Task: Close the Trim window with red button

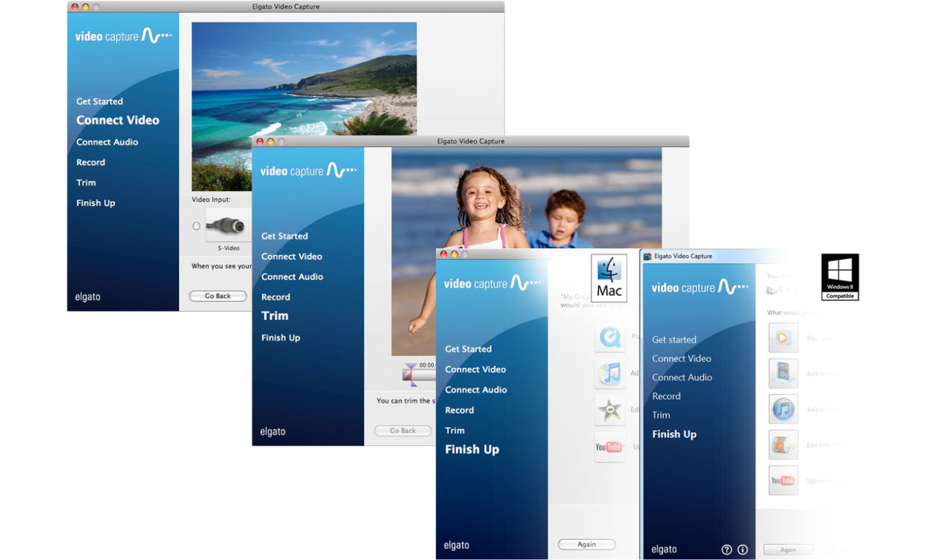Action: tap(259, 142)
